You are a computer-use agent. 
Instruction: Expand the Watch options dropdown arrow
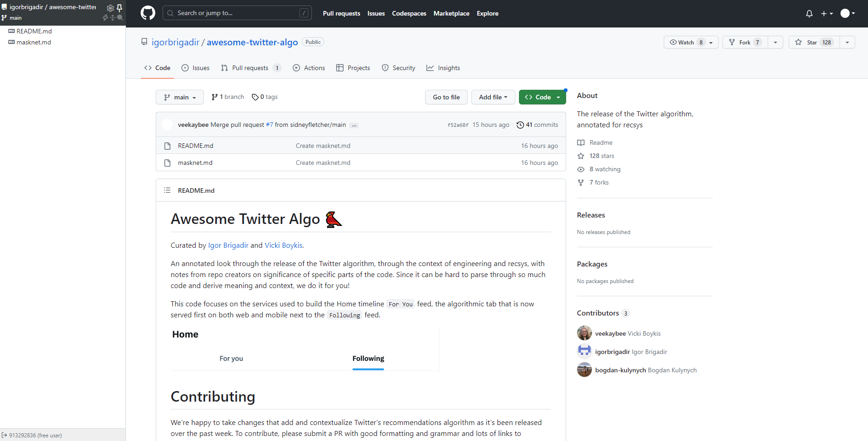(x=711, y=42)
